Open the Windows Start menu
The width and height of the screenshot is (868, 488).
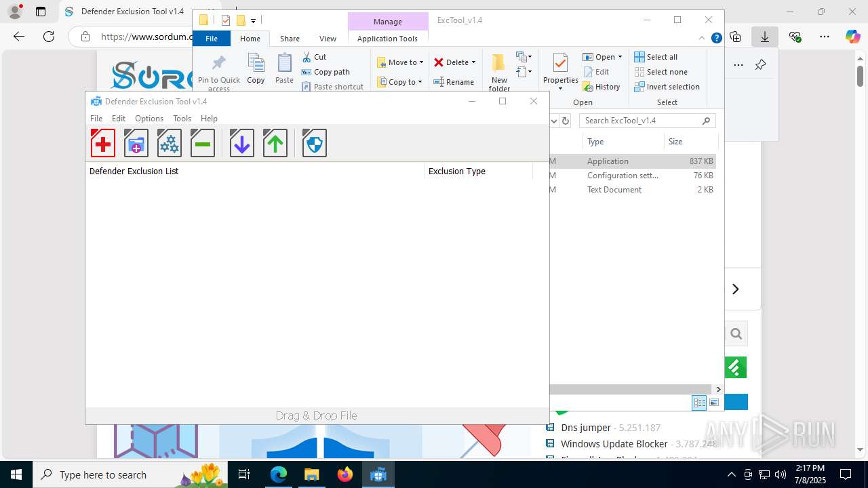pos(16,474)
